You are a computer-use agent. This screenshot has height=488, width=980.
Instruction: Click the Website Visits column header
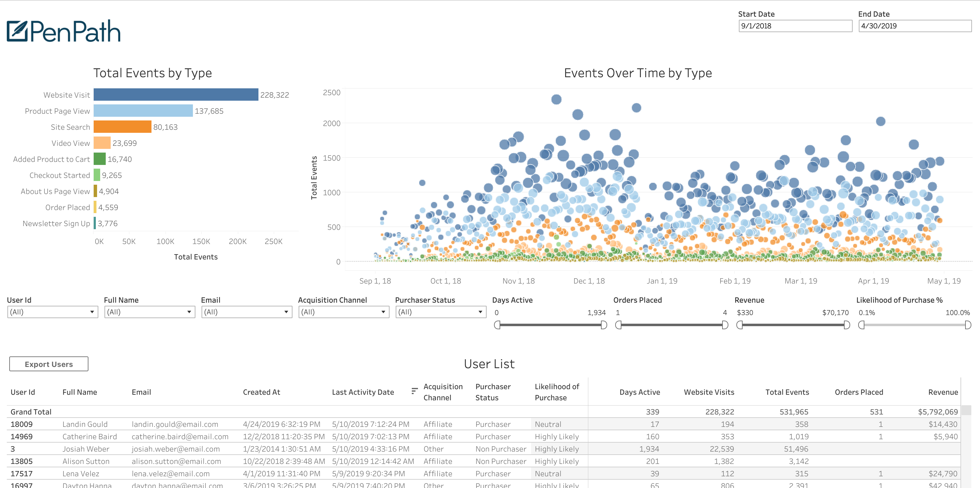click(709, 392)
